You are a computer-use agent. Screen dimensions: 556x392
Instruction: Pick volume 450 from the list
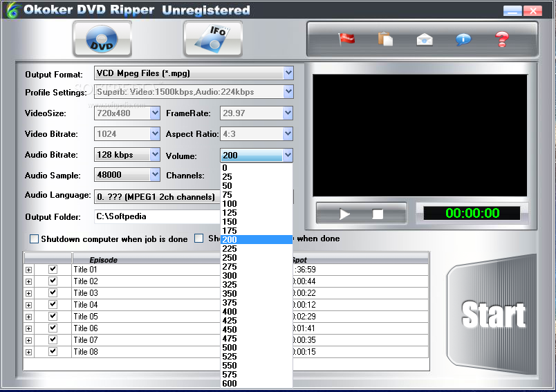pyautogui.click(x=257, y=330)
